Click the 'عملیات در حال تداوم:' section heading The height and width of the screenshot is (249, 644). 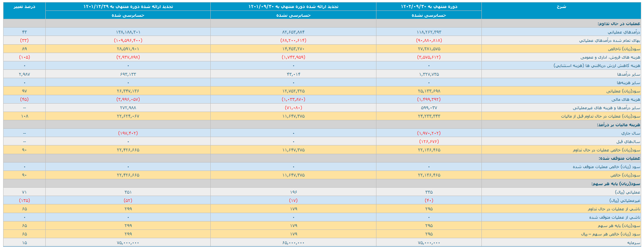point(619,24)
